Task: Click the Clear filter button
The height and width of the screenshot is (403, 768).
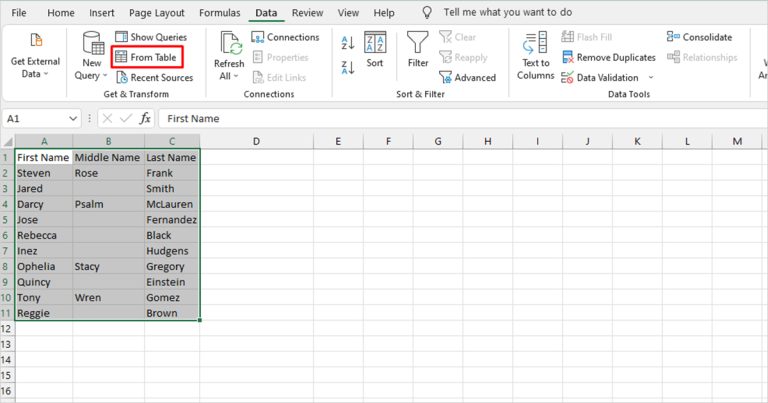Action: [458, 37]
